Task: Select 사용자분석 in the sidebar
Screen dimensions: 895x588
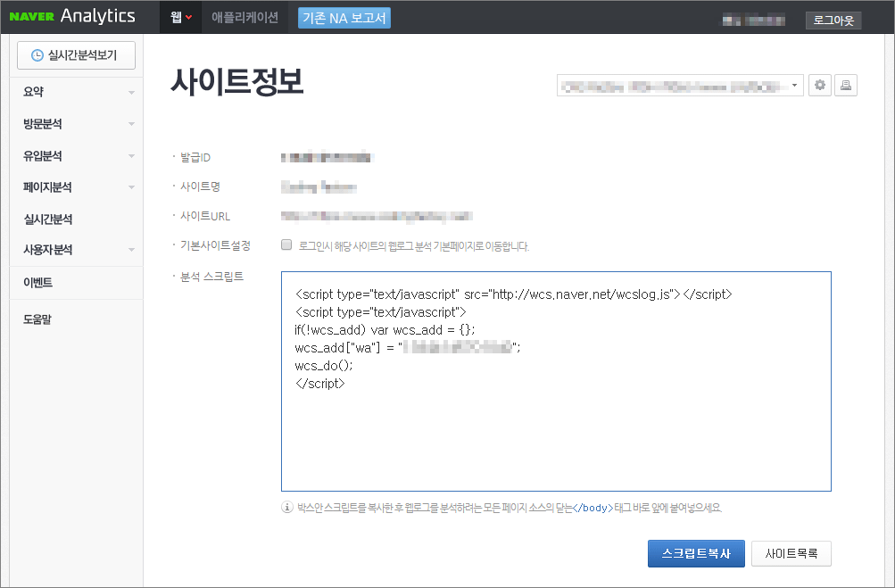Action: coord(47,250)
